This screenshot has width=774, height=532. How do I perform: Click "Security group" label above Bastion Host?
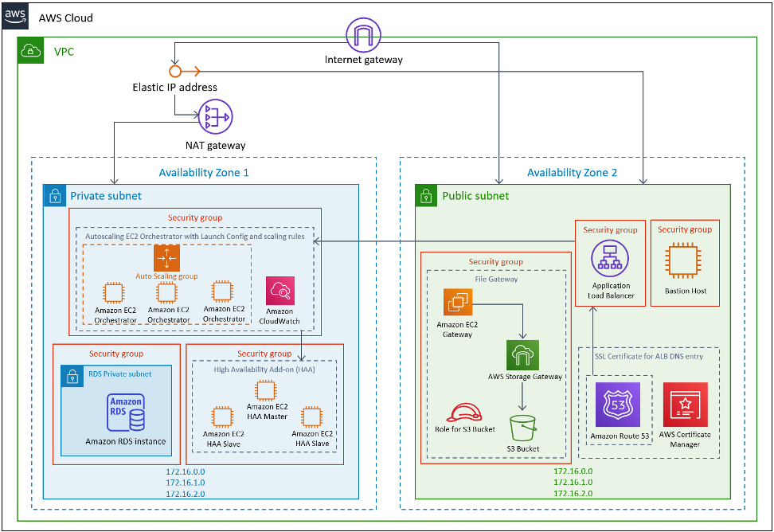pos(685,229)
